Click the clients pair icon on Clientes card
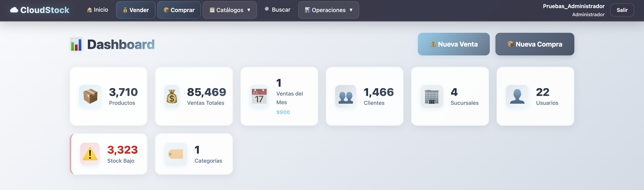 (345, 96)
